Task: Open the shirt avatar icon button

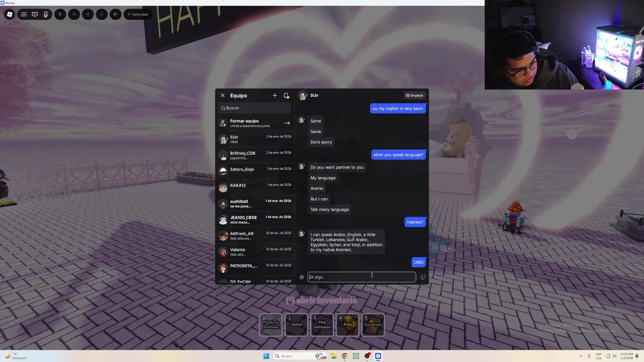Action: 60,14
